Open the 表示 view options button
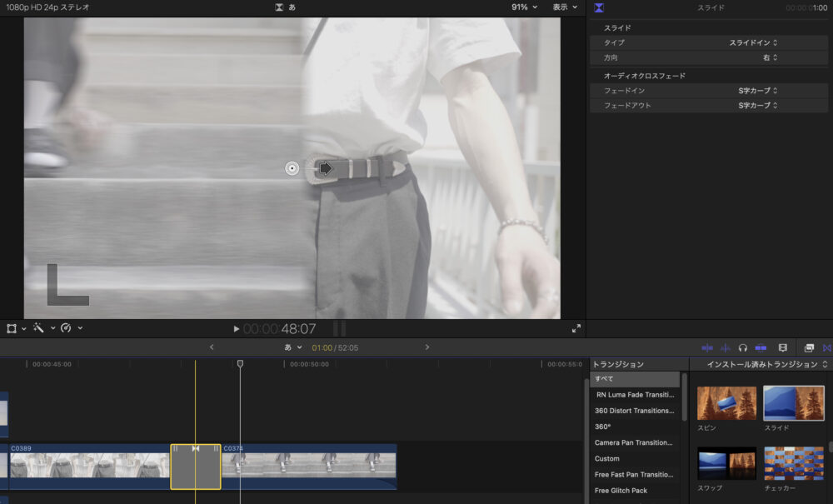 point(564,7)
